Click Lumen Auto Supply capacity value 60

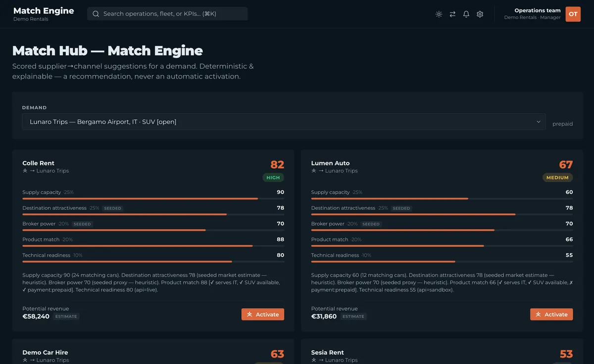[569, 192]
